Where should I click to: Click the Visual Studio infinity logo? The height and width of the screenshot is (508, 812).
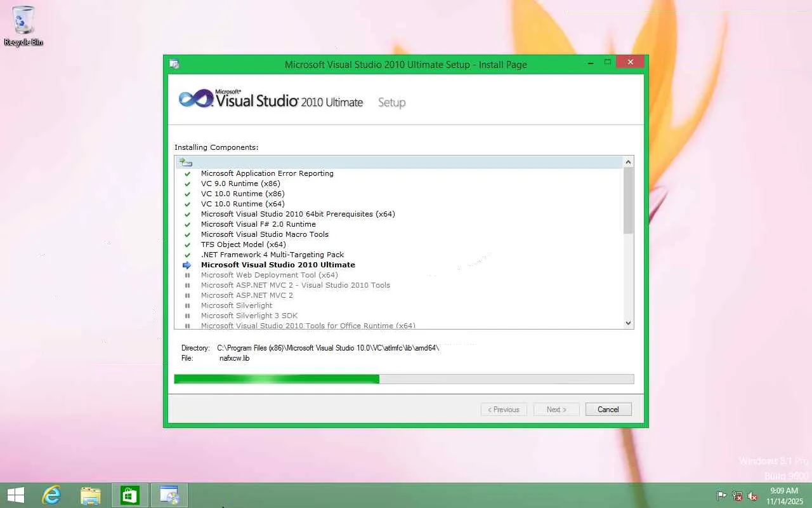(195, 100)
